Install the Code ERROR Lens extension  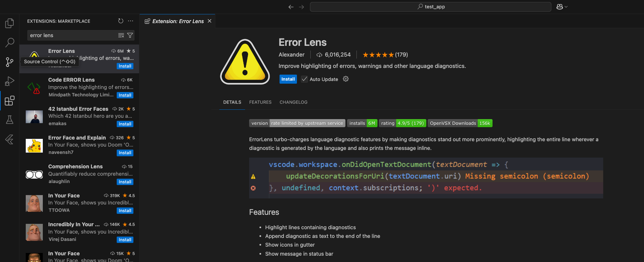tap(125, 95)
